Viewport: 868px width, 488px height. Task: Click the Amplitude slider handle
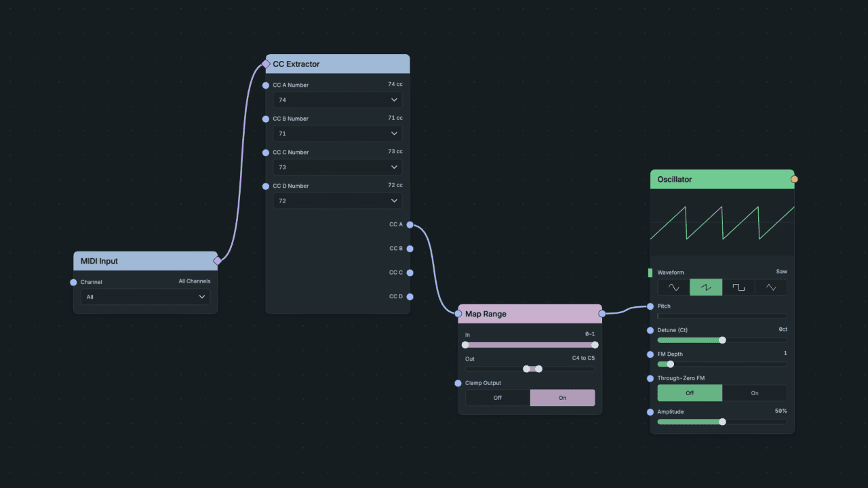click(722, 422)
